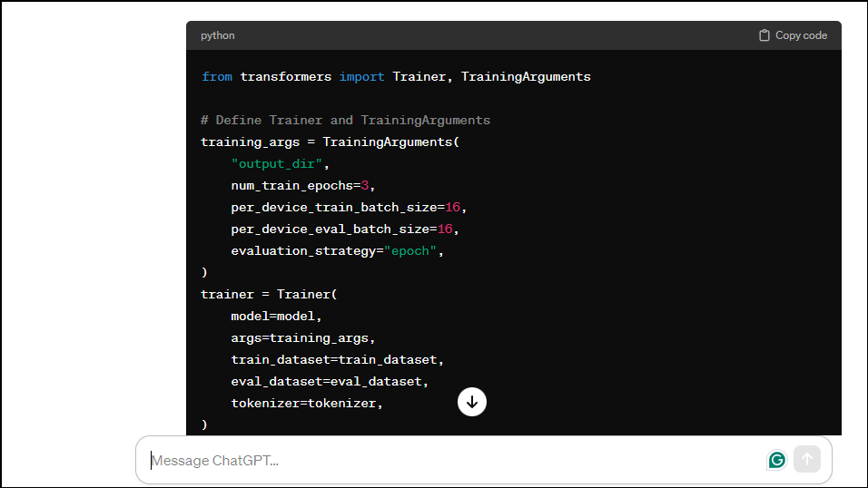This screenshot has width=868, height=488.
Task: Click the scroll-to-bottom arrow button
Action: 471,402
